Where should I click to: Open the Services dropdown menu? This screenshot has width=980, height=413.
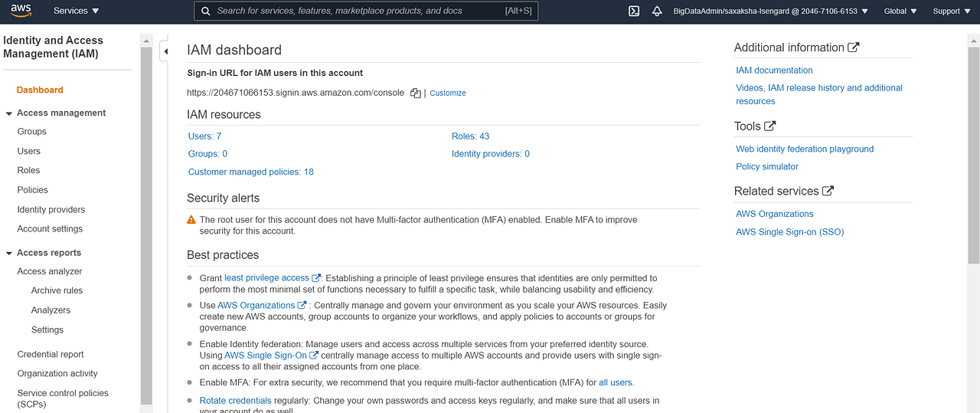point(77,11)
